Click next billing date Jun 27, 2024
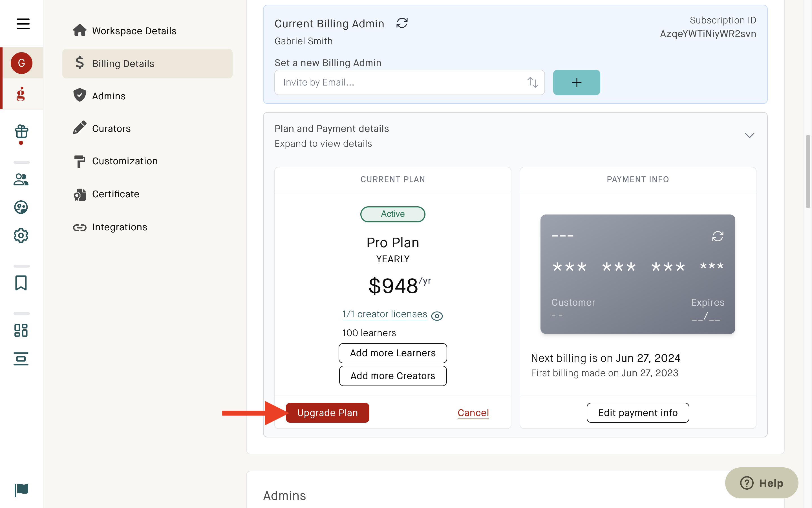Image resolution: width=812 pixels, height=508 pixels. coord(648,358)
